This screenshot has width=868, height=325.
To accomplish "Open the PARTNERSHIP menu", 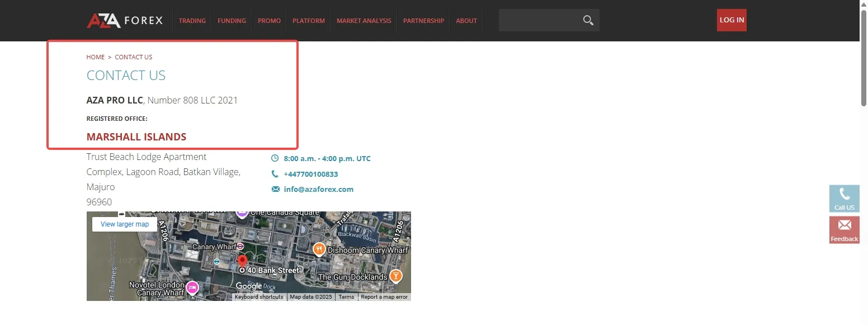I will (423, 21).
